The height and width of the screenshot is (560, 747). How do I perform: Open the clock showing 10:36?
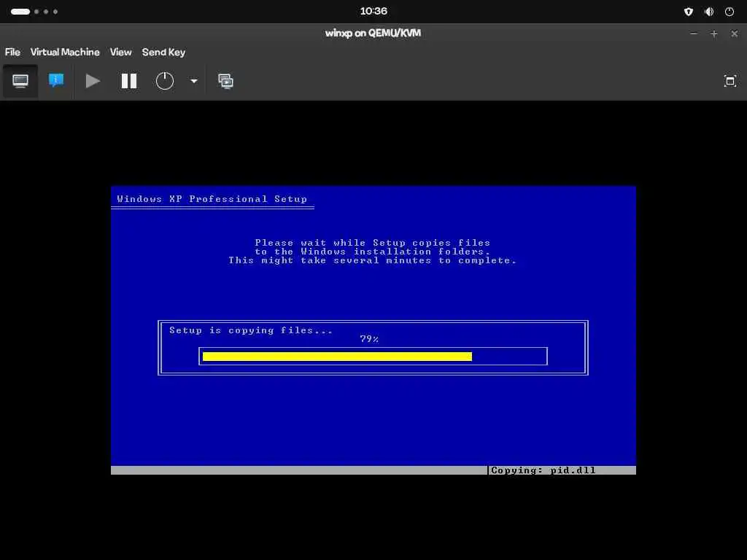coord(373,11)
